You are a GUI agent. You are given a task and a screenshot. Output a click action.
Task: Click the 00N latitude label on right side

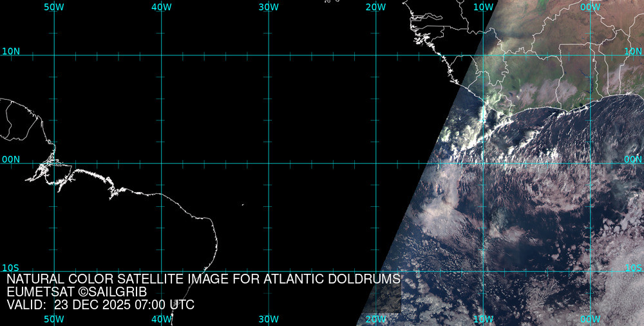tap(633, 159)
